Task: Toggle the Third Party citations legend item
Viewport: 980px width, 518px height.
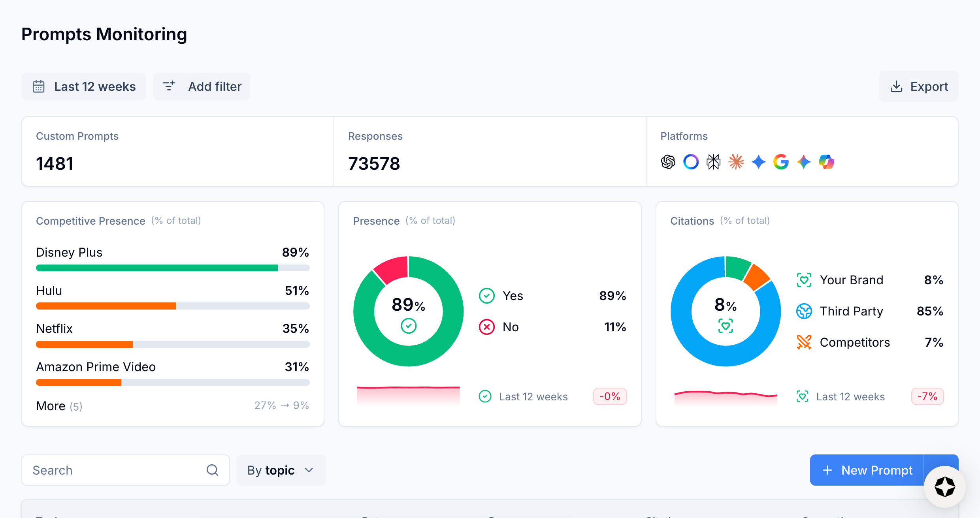Action: (x=851, y=311)
